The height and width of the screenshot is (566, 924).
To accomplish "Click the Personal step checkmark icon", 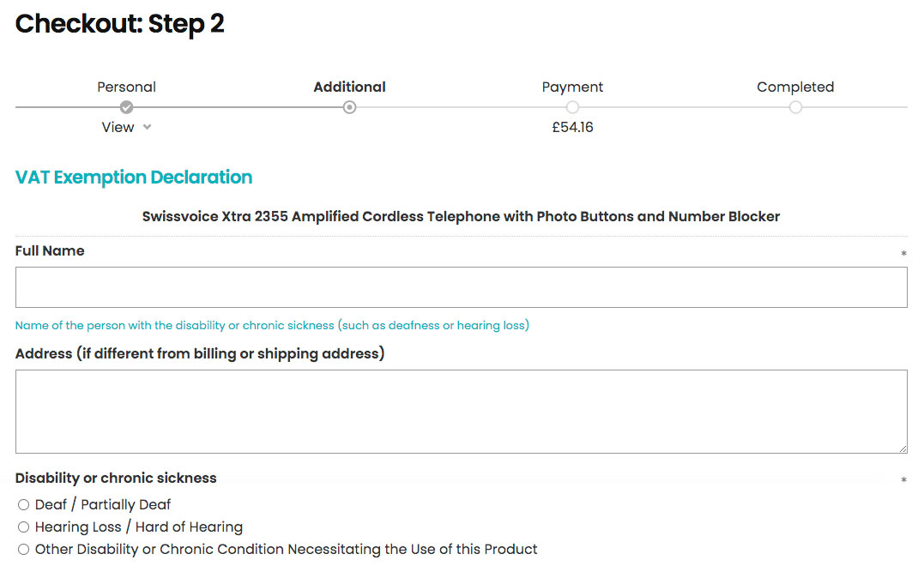I will point(126,107).
